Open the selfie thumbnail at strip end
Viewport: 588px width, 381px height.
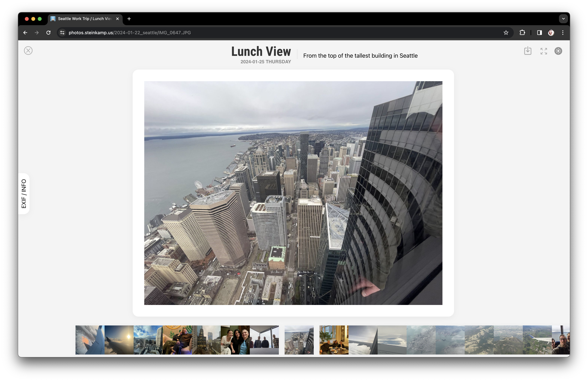point(561,340)
